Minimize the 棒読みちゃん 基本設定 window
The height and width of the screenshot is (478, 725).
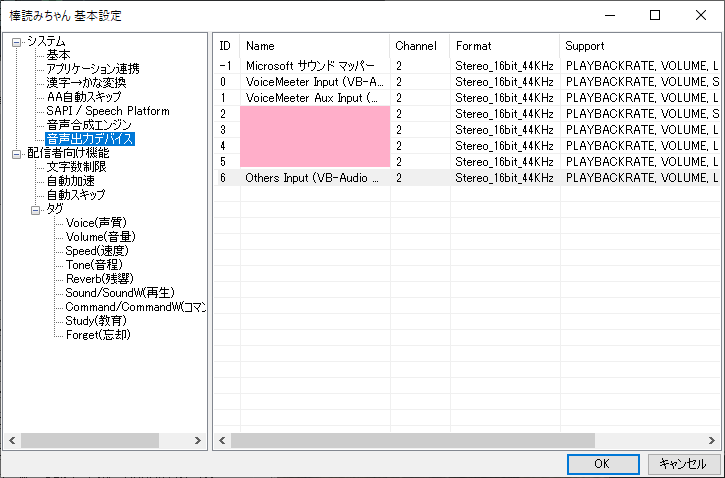point(610,15)
